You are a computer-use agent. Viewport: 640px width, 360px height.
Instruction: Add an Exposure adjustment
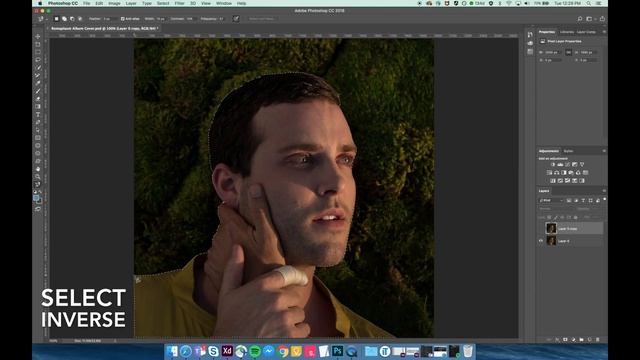(575, 164)
